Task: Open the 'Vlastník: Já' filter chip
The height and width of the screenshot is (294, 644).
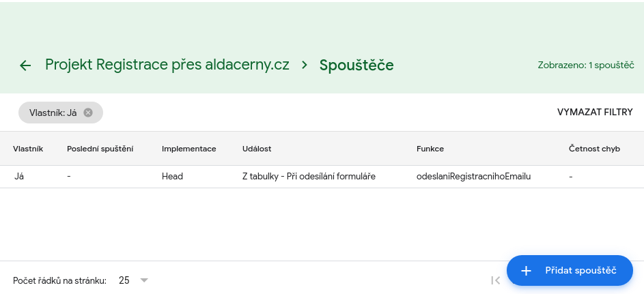Action: pos(53,113)
